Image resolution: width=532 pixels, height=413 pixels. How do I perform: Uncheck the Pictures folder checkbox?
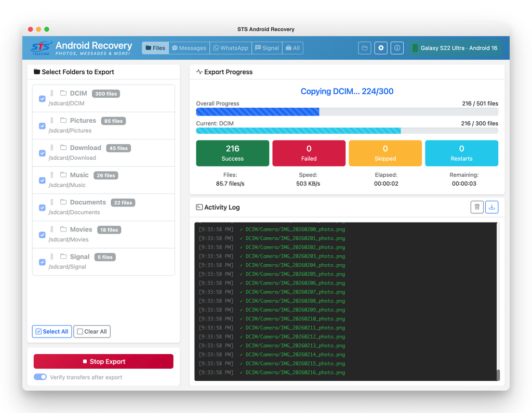point(42,126)
